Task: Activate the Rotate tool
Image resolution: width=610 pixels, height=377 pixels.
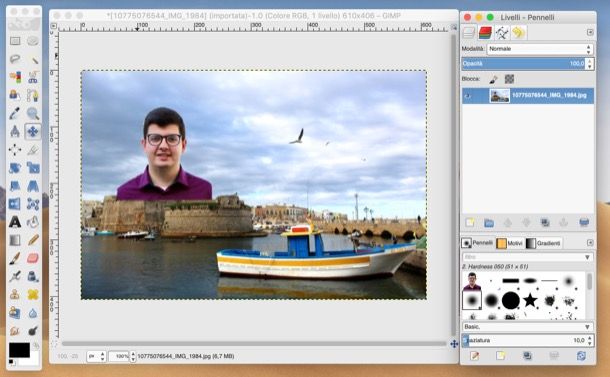Action: (x=15, y=168)
